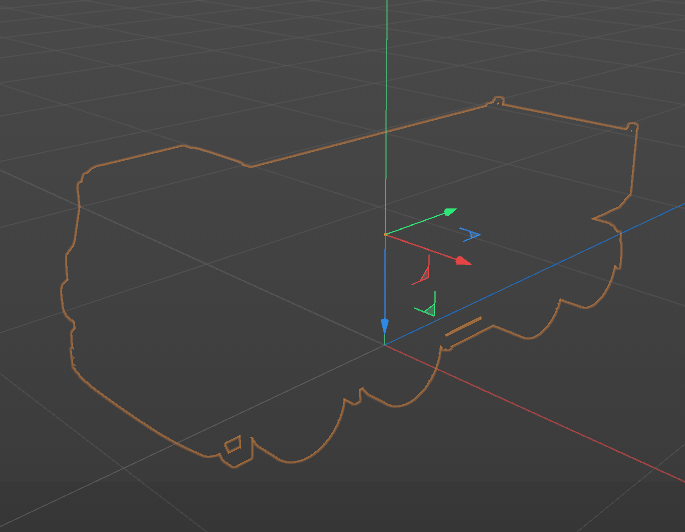Click the wavy left side edge of the orange outline
The image size is (685, 532).
point(69,271)
